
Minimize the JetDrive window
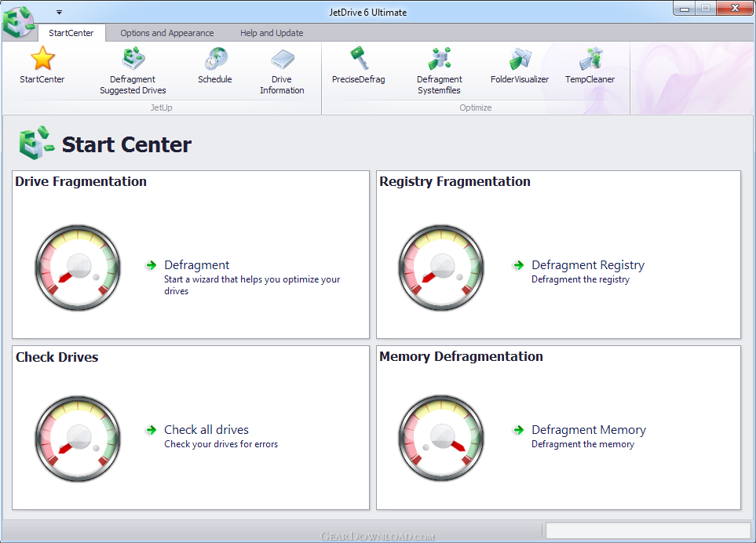coord(684,9)
